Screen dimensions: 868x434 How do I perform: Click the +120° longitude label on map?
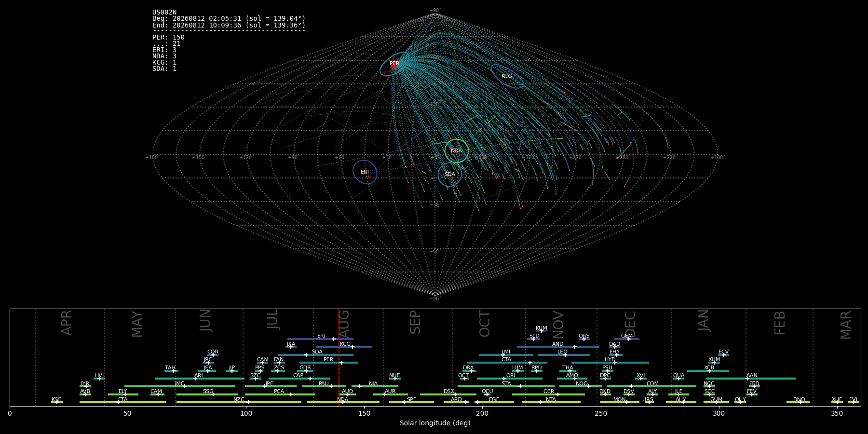click(x=245, y=158)
